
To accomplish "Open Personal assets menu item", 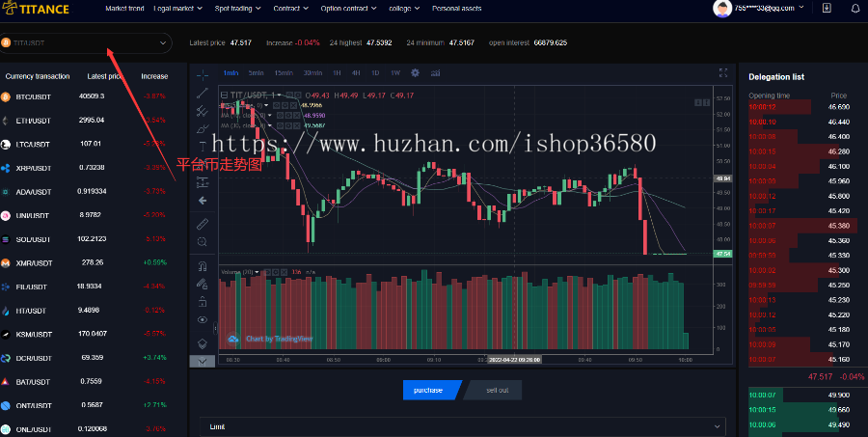I will tap(457, 9).
